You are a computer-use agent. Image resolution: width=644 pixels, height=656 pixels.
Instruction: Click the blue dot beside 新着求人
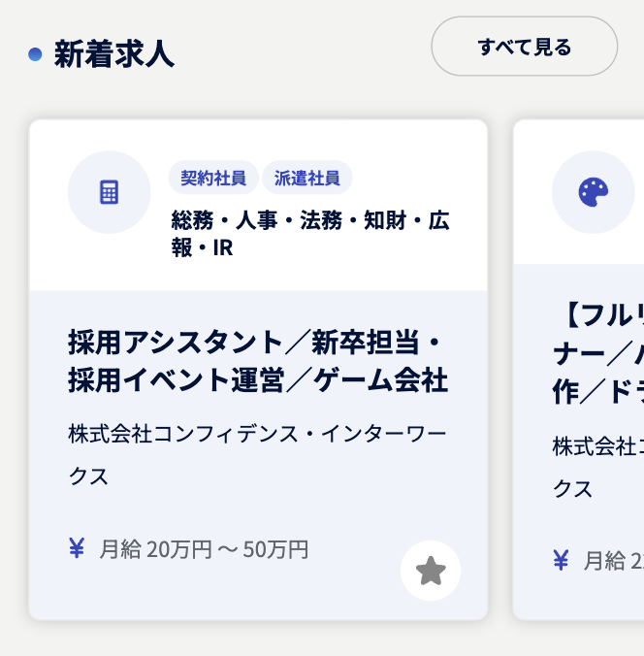[35, 54]
